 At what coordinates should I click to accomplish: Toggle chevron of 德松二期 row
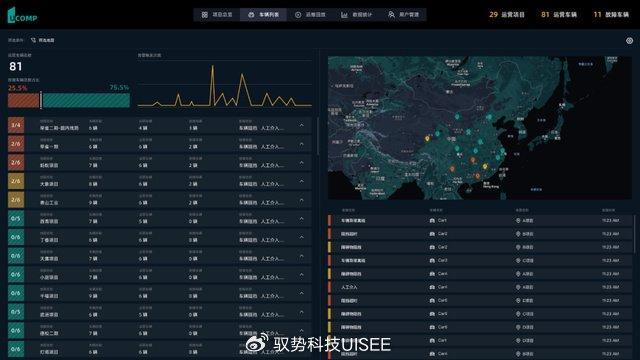tap(302, 330)
